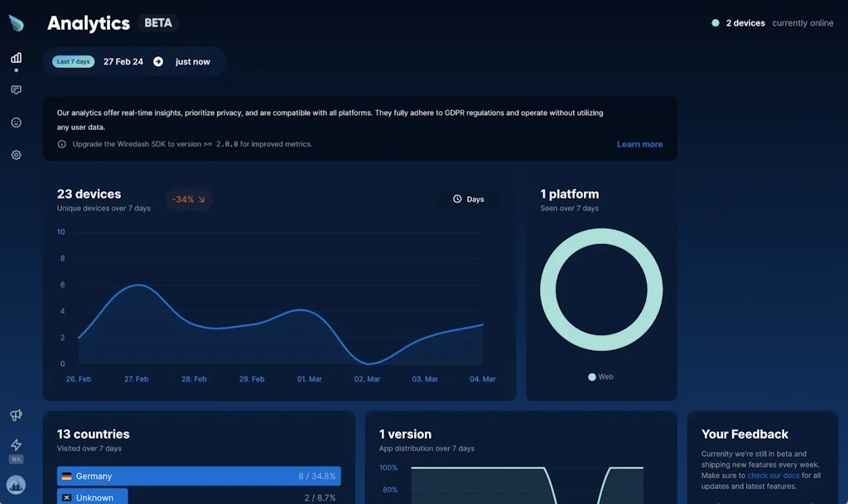
Task: Click the info icon beside the SDK upgrade notice
Action: (x=61, y=144)
